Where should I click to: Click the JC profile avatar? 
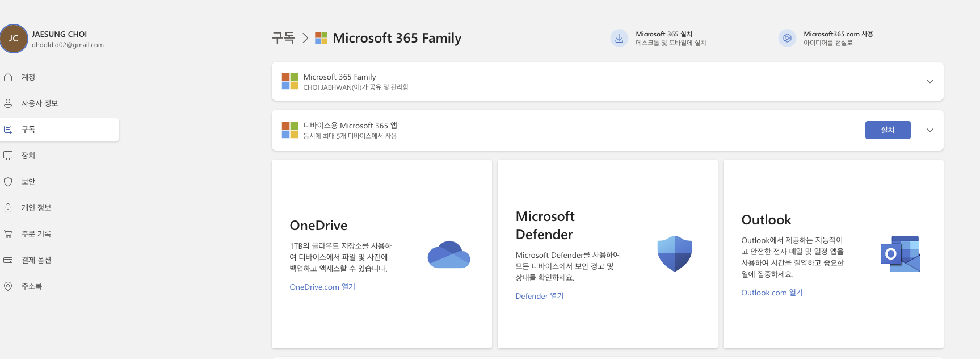coord(14,39)
